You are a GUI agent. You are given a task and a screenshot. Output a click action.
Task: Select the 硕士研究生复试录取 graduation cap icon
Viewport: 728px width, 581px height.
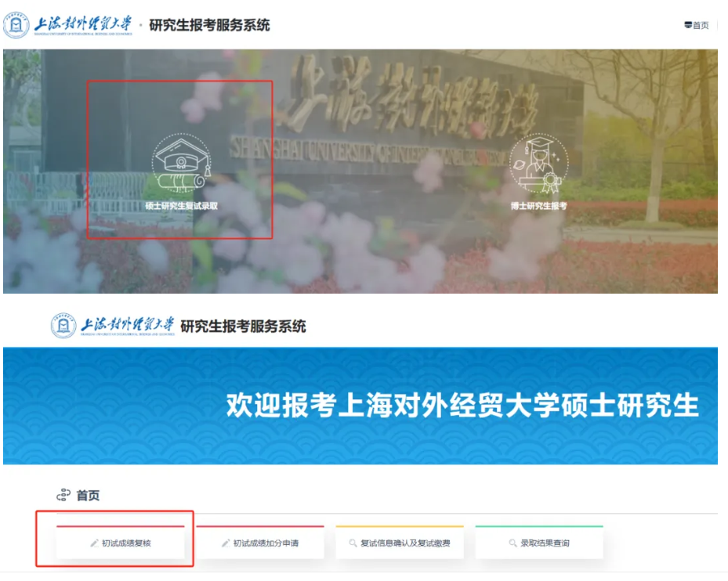[182, 162]
